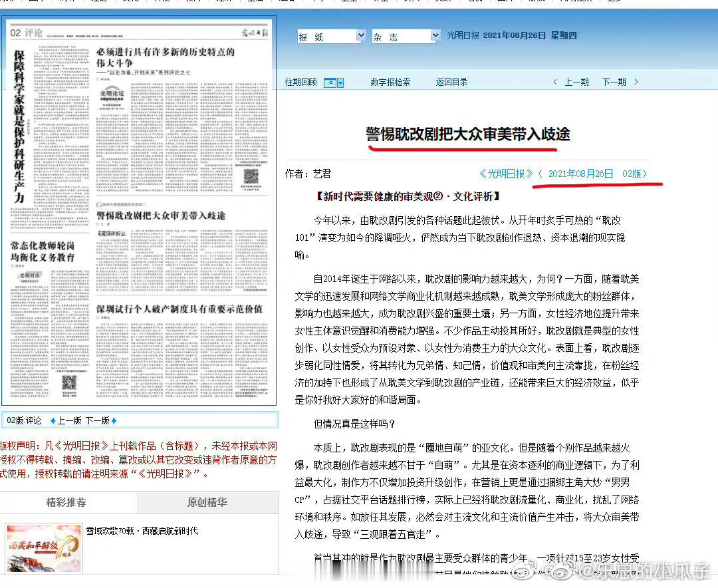The width and height of the screenshot is (718, 588).
Task: Open the 杂志 magazine dropdown
Action: 406,36
